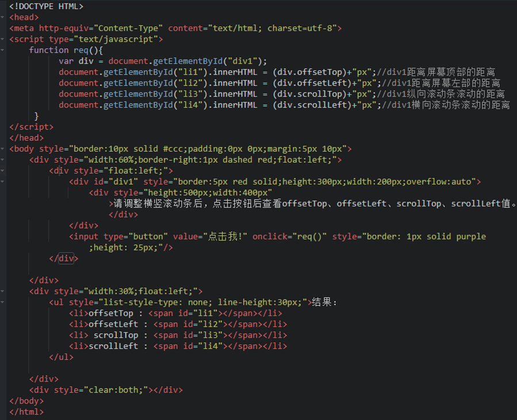Viewport: 517px width, 420px height.
Task: Fold the <ul> list block
Action: pyautogui.click(x=2, y=302)
